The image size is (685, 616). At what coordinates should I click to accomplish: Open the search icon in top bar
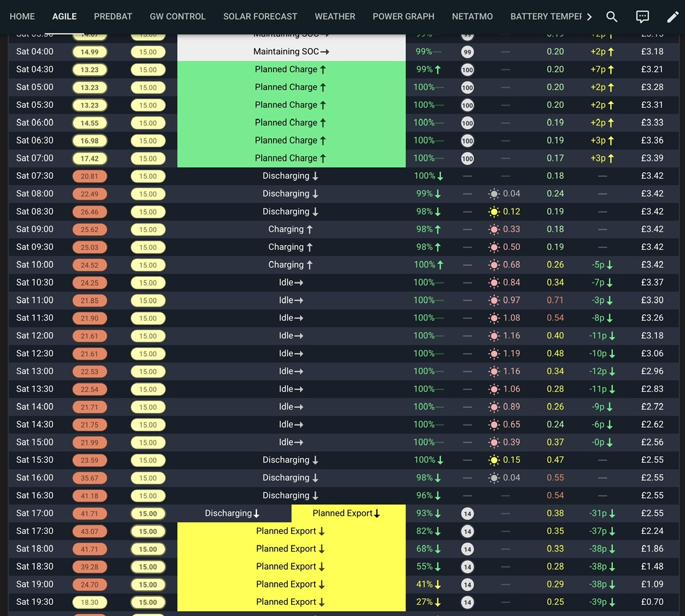click(612, 17)
